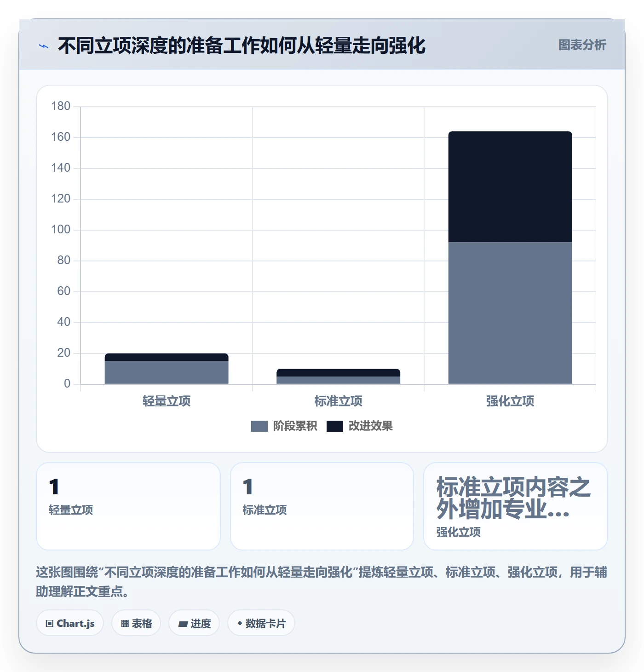Select the 数据卡片 tag chip
Screen dimensions: 644x672
click(x=261, y=623)
